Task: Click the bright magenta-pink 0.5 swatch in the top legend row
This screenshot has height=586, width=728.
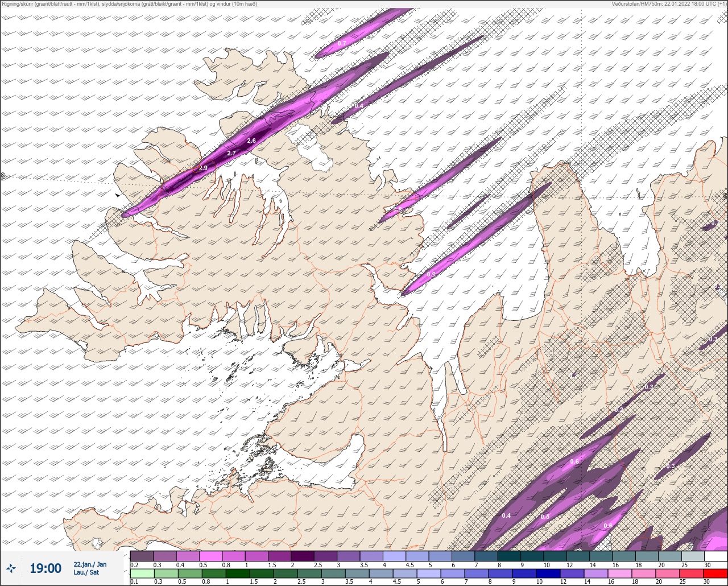Action: tap(210, 556)
